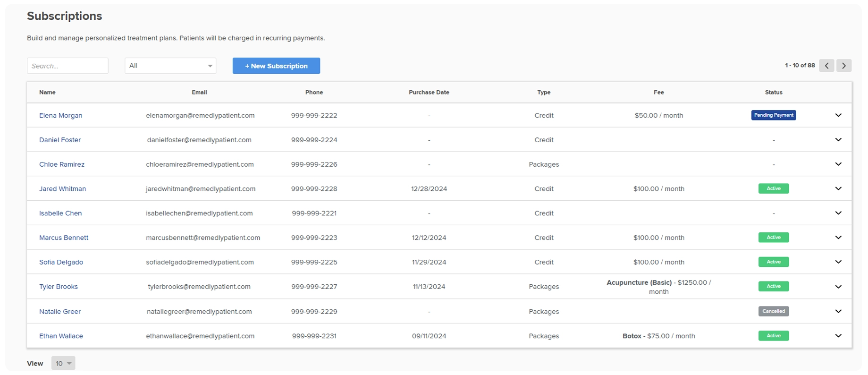The width and height of the screenshot is (868, 375).
Task: Click the subscriptions Search field
Action: (x=67, y=66)
